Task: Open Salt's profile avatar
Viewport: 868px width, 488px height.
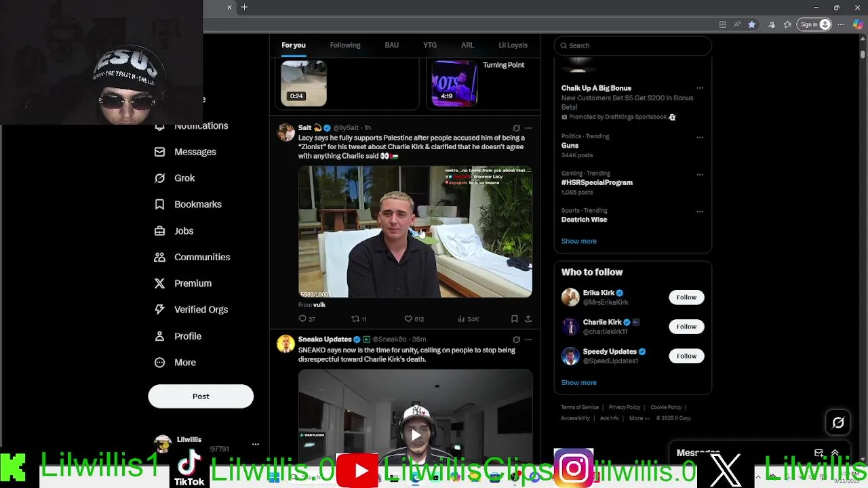Action: (x=286, y=131)
